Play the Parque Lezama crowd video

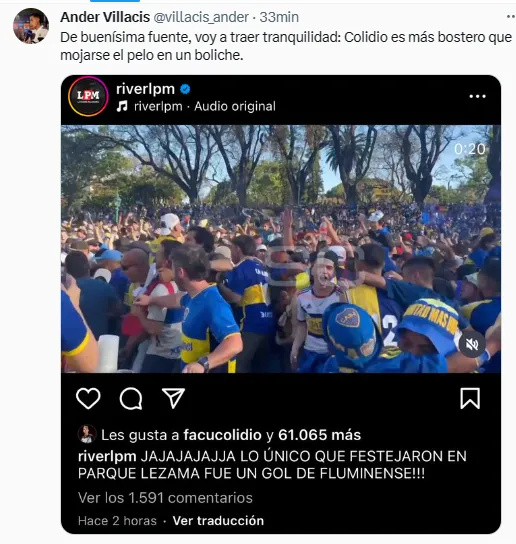[281, 249]
